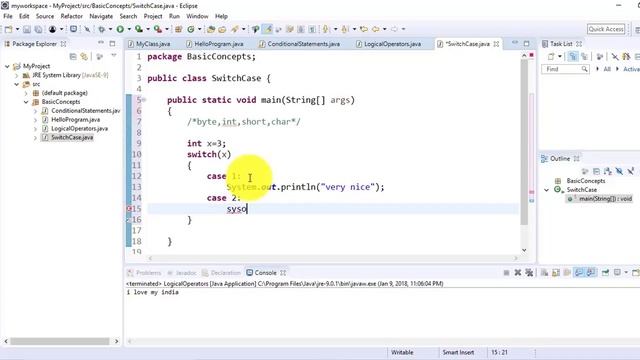Open the Run button dropdown arrow

pos(129,29)
